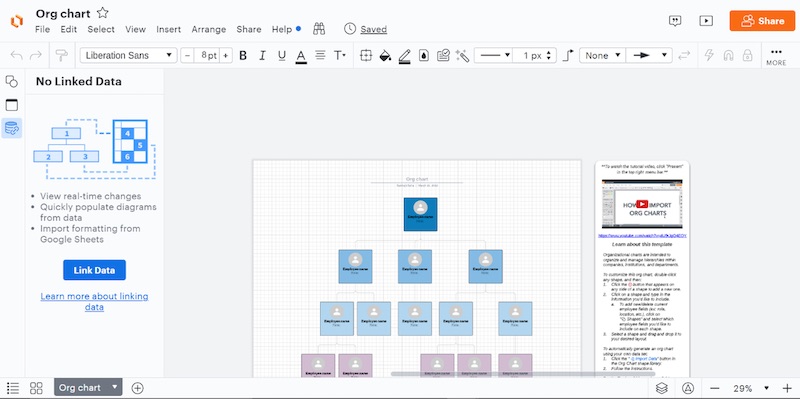
Task: Start presentation mode icon
Action: pos(706,21)
